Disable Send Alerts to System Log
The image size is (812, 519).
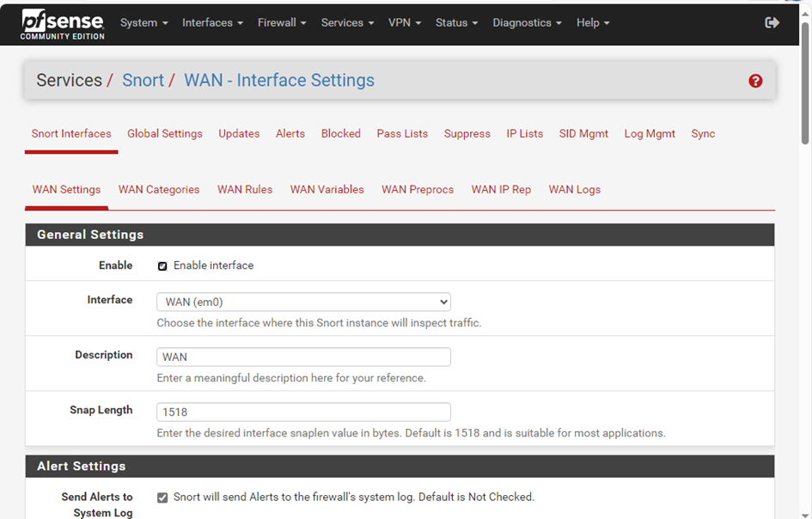(x=162, y=497)
